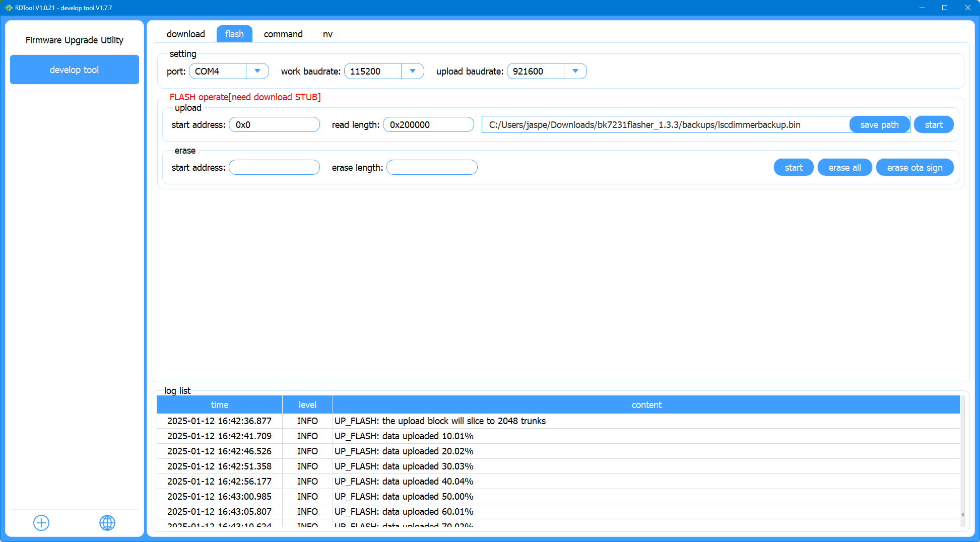Viewport: 980px width, 542px height.
Task: Click timestamp '2025-01-12 16:42:36.877'
Action: pyautogui.click(x=219, y=421)
